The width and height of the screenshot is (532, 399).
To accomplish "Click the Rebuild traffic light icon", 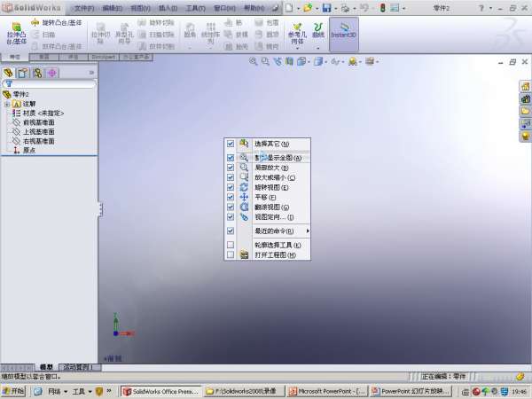I will [x=382, y=7].
